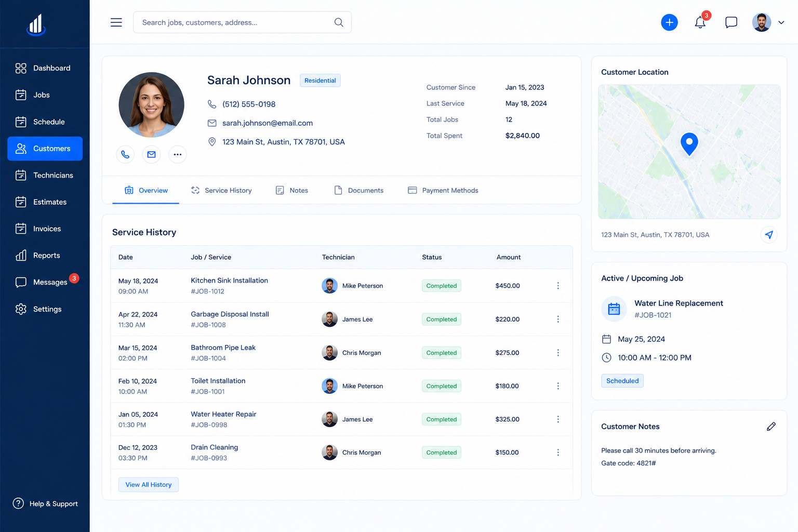The width and height of the screenshot is (798, 532).
Task: Click the map location pin marker
Action: tap(689, 144)
